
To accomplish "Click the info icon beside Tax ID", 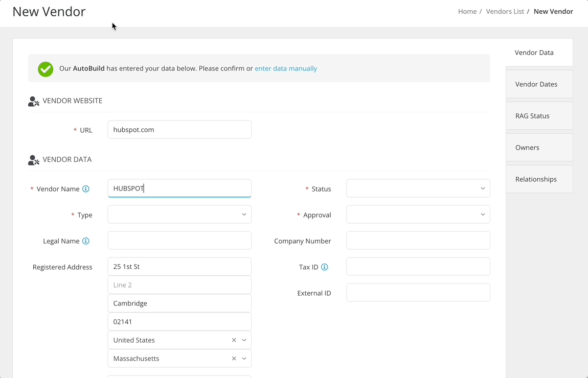I will [x=326, y=266].
